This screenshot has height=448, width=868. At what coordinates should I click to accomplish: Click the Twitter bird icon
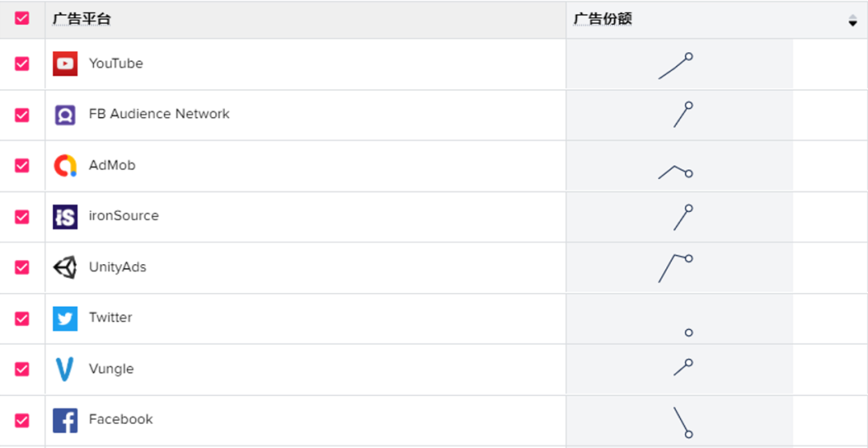point(65,319)
